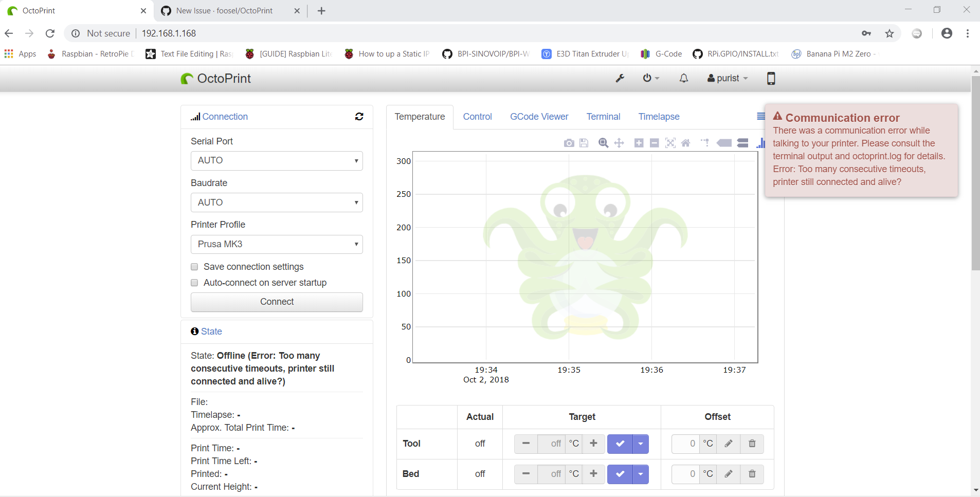Zoom in on graph with plus square

639,143
